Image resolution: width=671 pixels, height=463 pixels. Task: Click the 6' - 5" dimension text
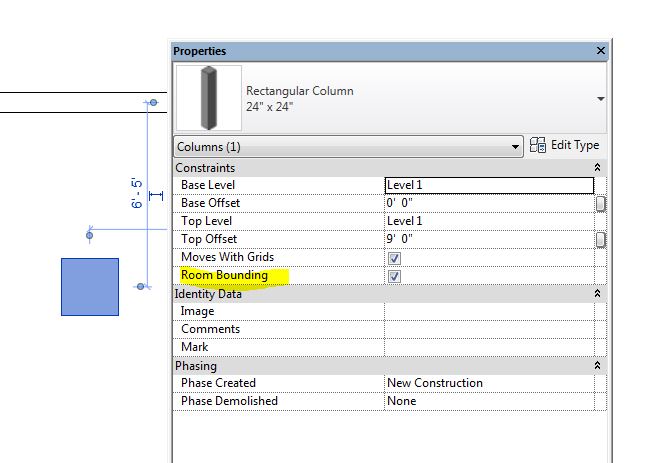coord(136,193)
